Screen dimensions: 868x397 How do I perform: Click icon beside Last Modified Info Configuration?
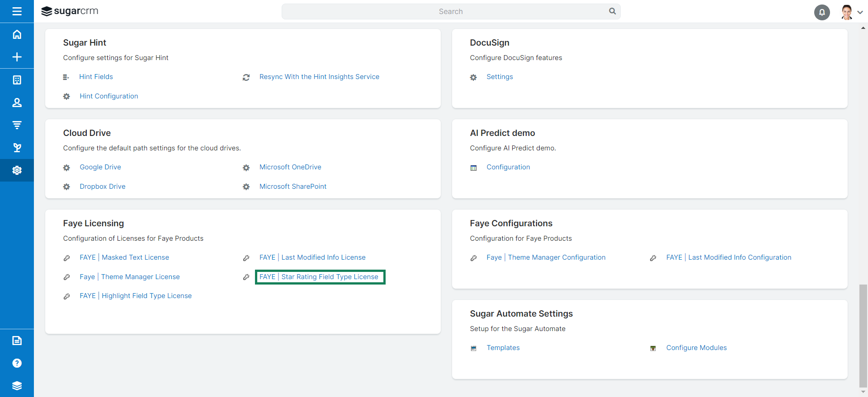(x=653, y=258)
